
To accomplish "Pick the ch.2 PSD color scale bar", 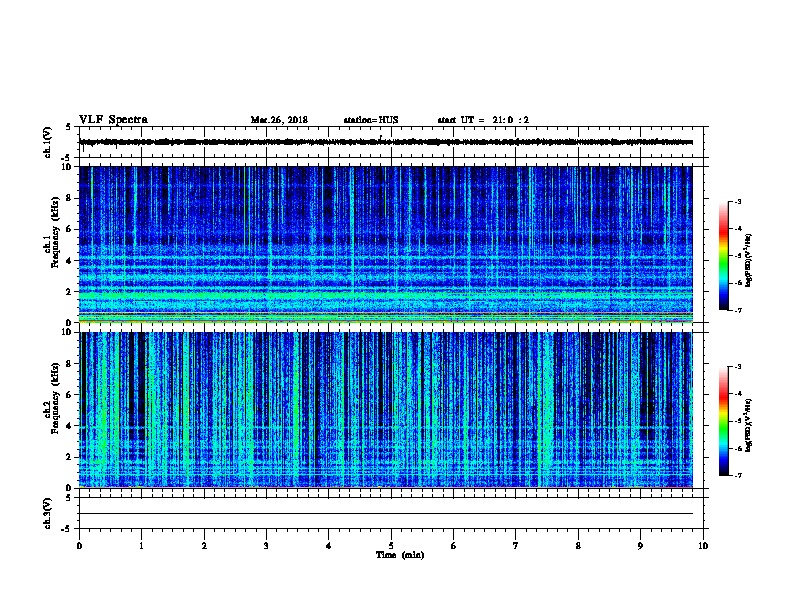I will (x=723, y=421).
